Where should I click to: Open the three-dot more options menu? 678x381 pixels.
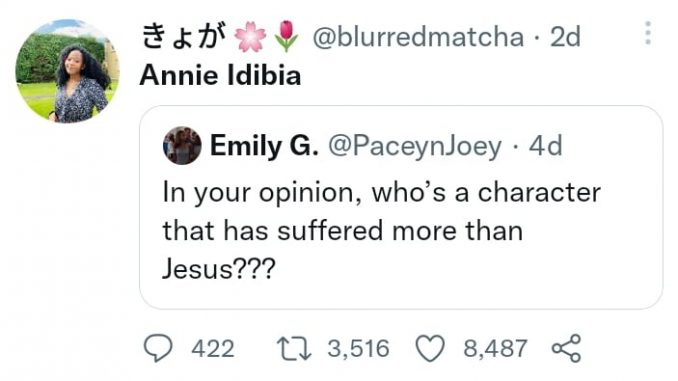click(647, 33)
